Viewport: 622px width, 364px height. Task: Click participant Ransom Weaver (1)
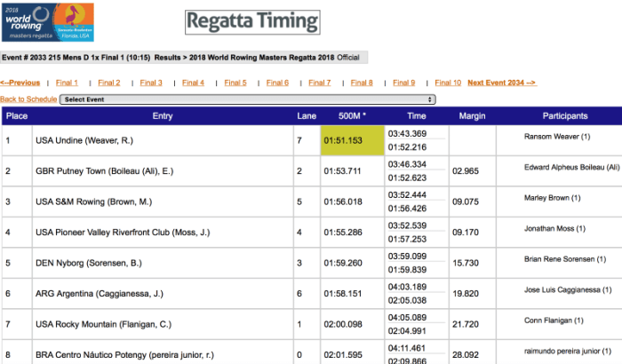point(557,137)
